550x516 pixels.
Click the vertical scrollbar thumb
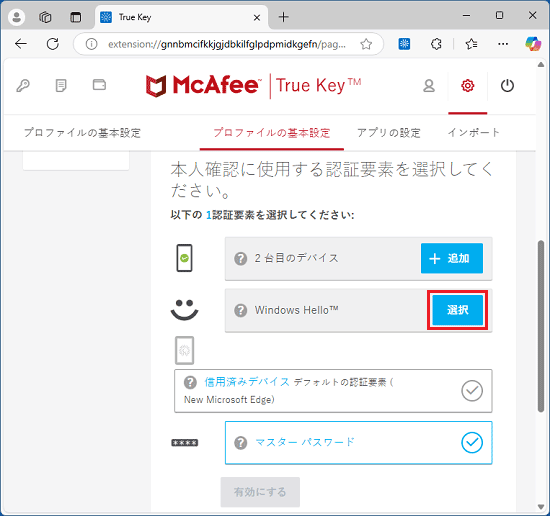point(541,326)
